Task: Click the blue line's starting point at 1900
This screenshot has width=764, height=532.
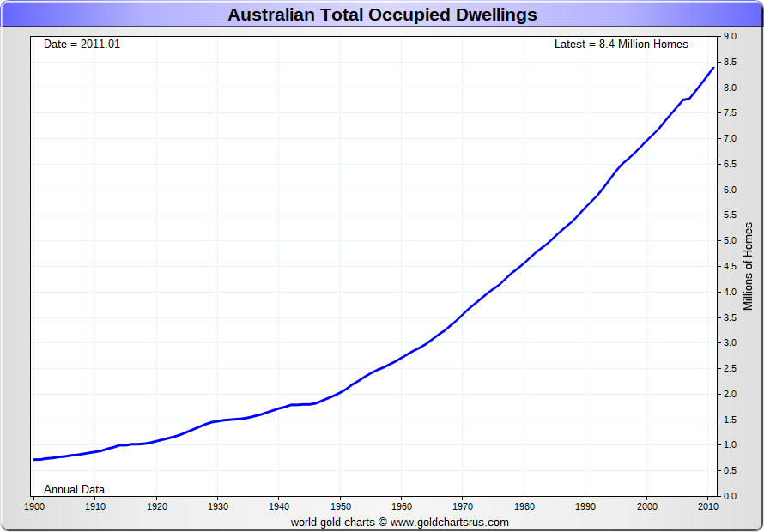Action: pyautogui.click(x=35, y=459)
